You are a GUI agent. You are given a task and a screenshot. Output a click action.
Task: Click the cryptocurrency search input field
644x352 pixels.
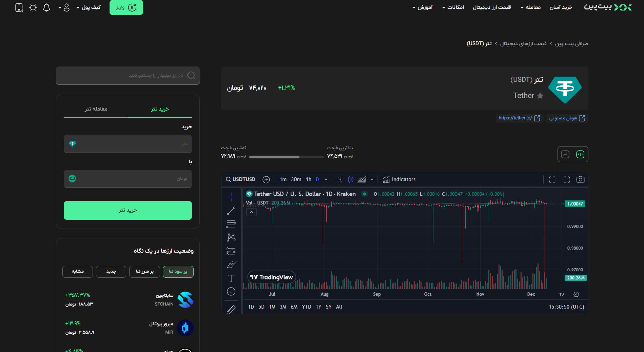point(127,76)
